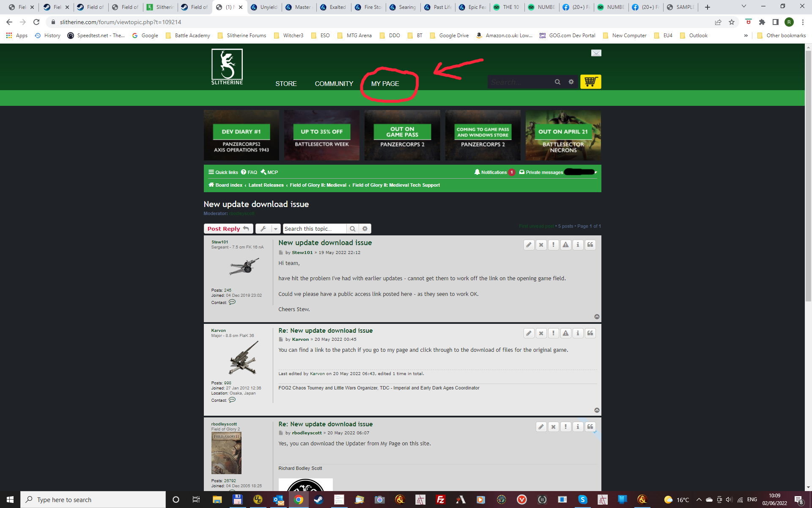Open Private messages envelope at page top

click(x=596, y=53)
